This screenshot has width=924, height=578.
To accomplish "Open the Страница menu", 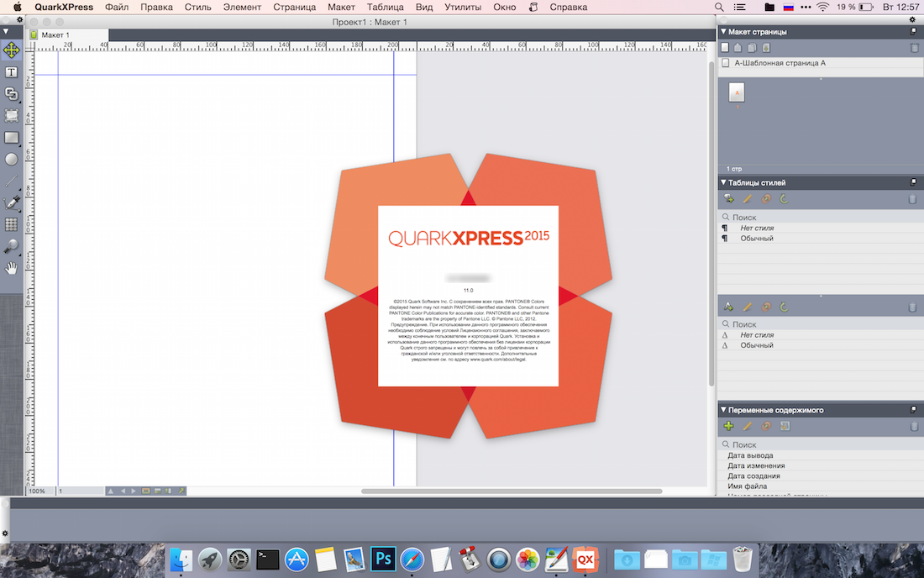I will (295, 7).
